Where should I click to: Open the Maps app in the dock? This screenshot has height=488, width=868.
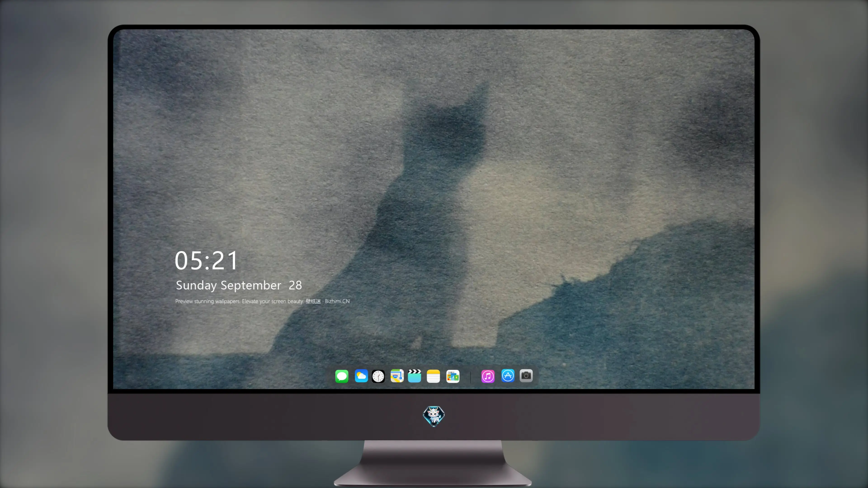(x=397, y=376)
